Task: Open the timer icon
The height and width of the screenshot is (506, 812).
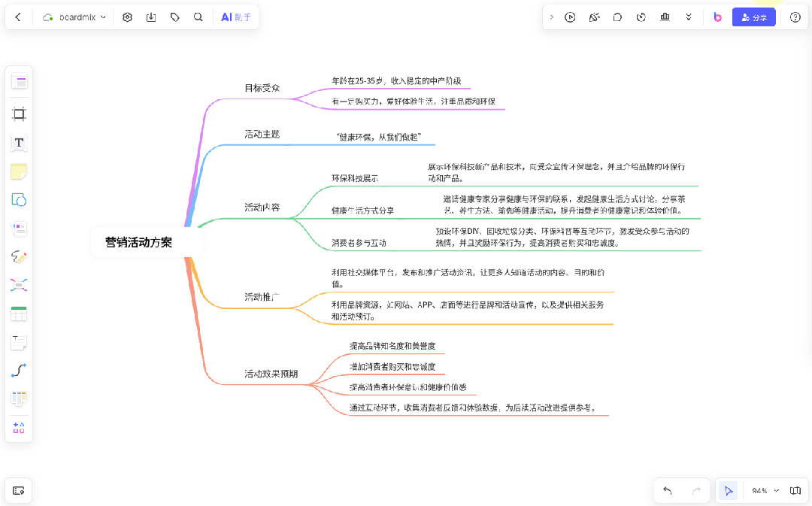Action: pyautogui.click(x=641, y=17)
